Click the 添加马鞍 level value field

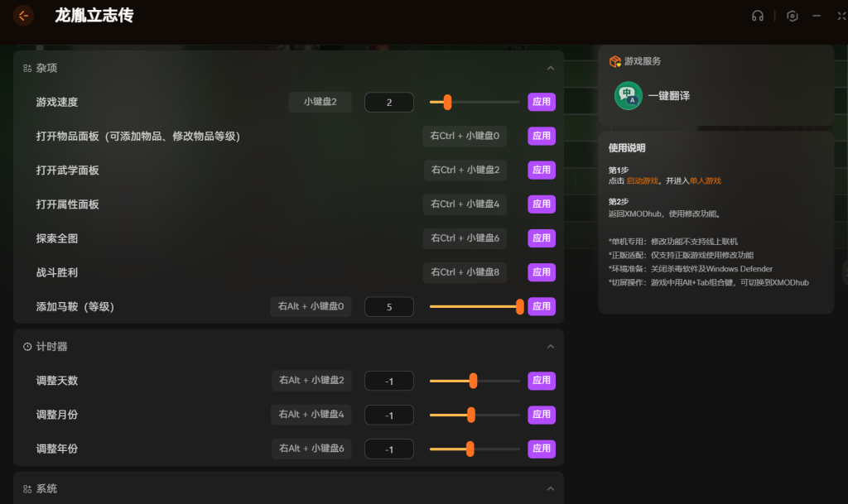[x=388, y=307]
